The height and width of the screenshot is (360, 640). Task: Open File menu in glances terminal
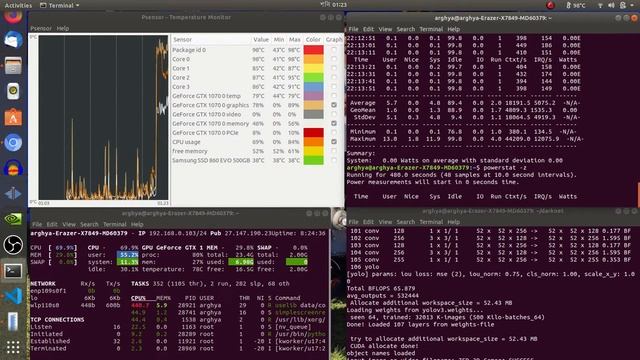pos(37,224)
